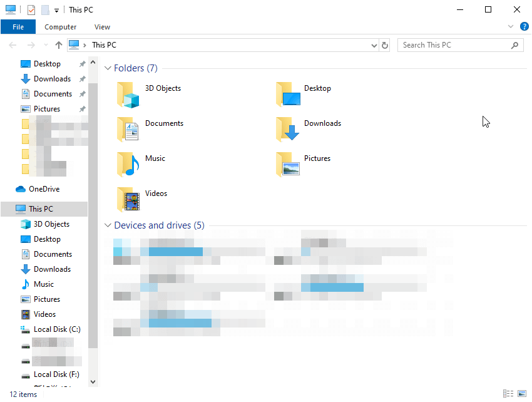This screenshot has width=532, height=402.
Task: Click the Back navigation arrow
Action: (13, 44)
